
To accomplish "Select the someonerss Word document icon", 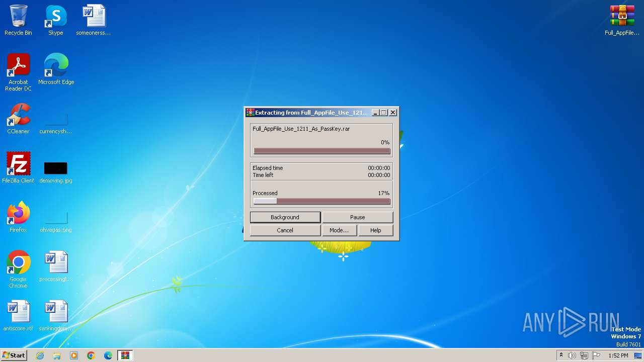I will pos(94,20).
